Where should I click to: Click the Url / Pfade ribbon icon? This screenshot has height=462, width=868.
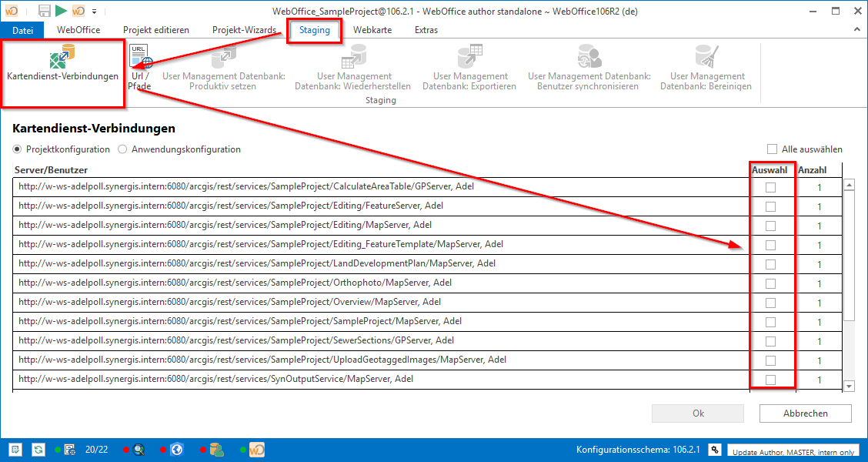point(140,66)
